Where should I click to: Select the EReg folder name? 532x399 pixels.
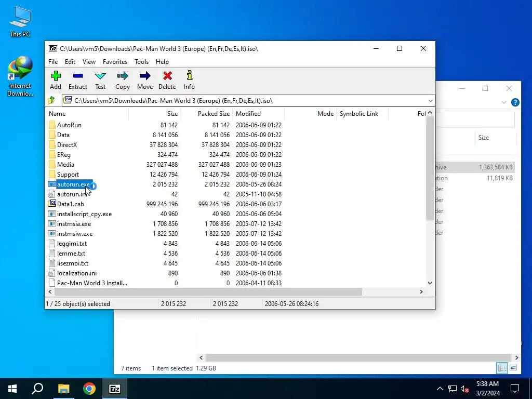point(64,154)
